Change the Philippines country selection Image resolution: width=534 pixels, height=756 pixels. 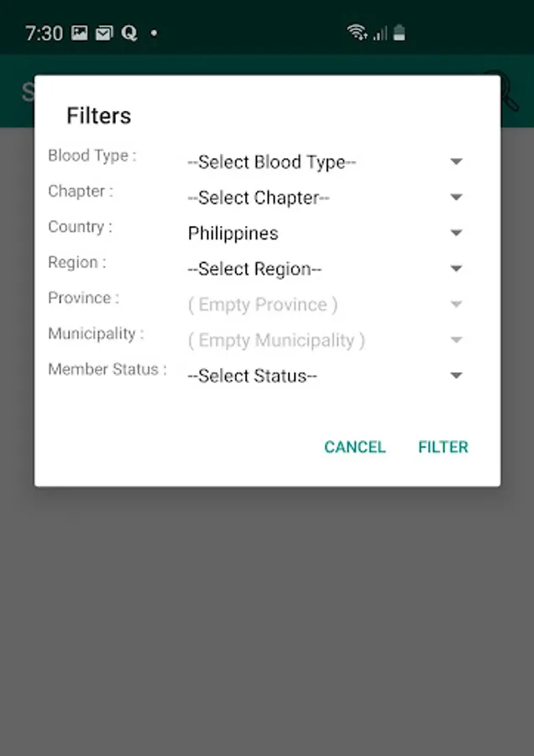pyautogui.click(x=324, y=234)
